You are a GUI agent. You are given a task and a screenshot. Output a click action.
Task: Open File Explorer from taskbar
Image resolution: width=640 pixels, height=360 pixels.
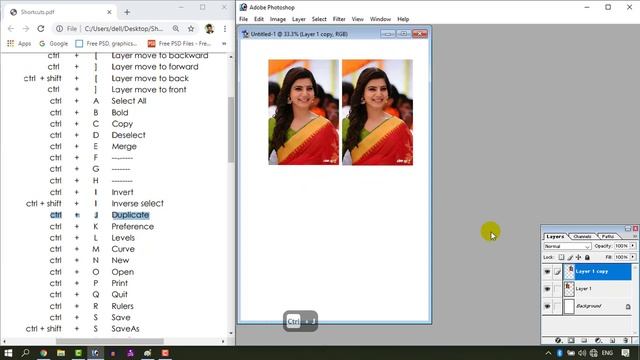61,353
